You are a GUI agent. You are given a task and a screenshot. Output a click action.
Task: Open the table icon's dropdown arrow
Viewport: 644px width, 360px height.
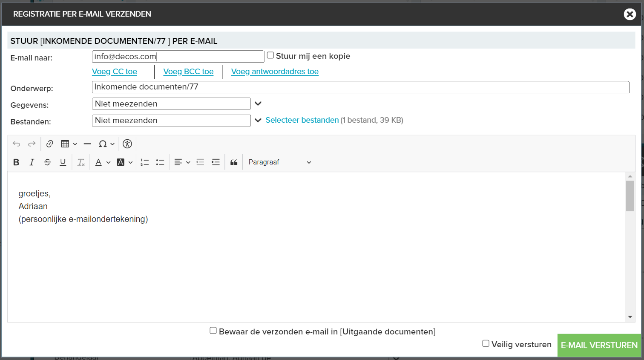click(75, 144)
